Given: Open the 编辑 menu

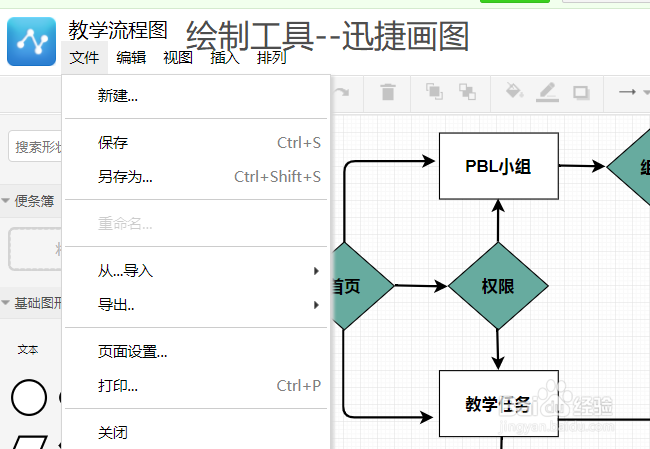Looking at the screenshot, I should (131, 58).
